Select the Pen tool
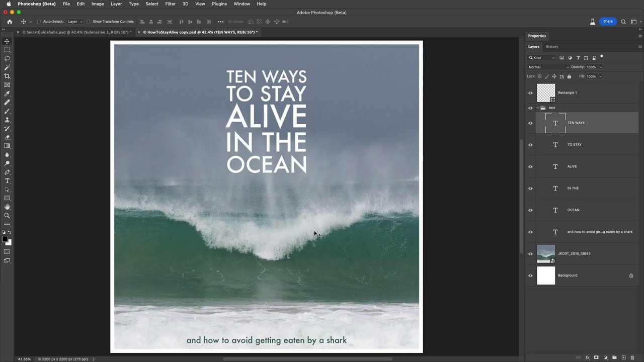This screenshot has height=362, width=644. pyautogui.click(x=7, y=172)
